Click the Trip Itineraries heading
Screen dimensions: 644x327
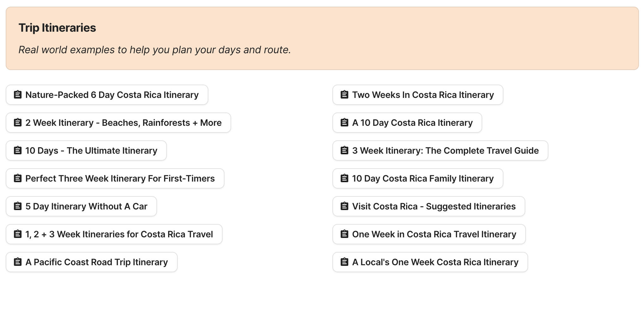point(57,28)
